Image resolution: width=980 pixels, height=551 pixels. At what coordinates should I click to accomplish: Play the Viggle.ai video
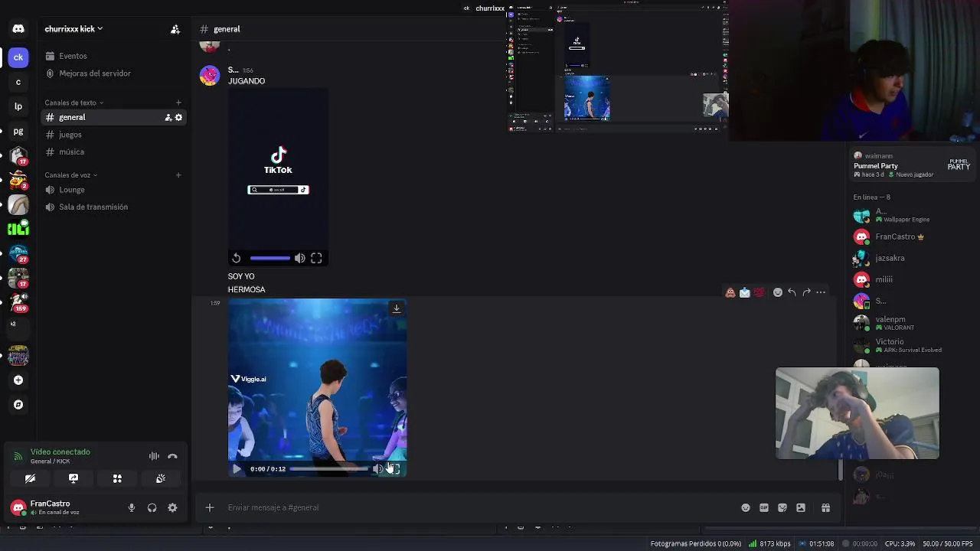pyautogui.click(x=237, y=469)
